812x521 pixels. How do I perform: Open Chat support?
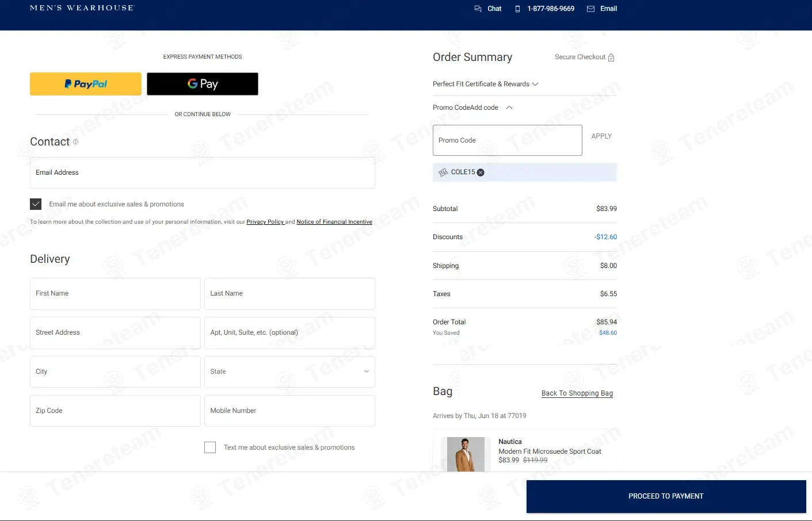tap(488, 9)
